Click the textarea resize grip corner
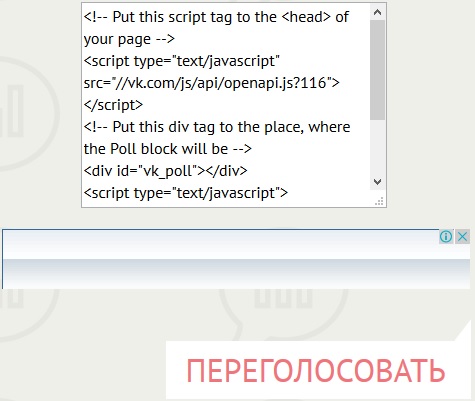 (379, 201)
